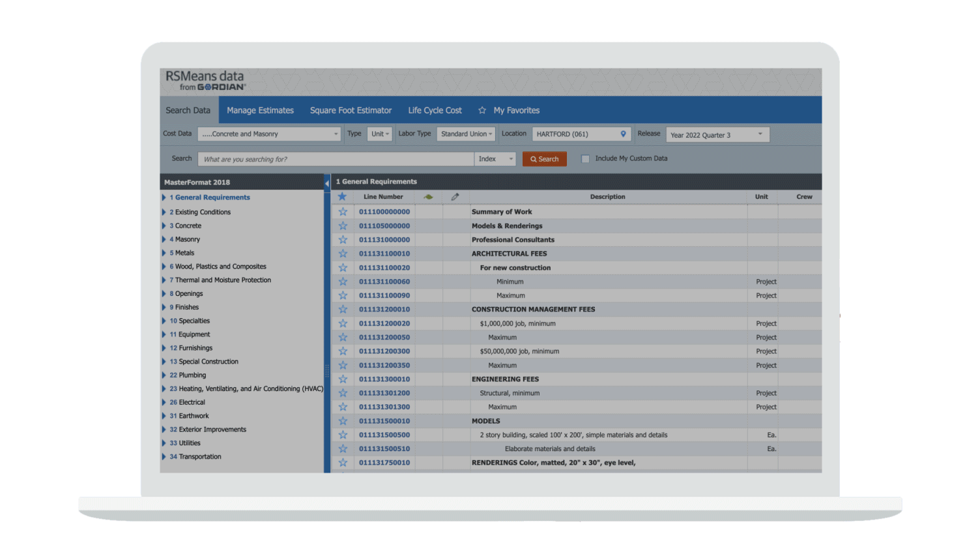Favorite the Summary of Work row star
980x558 pixels.
coord(343,212)
